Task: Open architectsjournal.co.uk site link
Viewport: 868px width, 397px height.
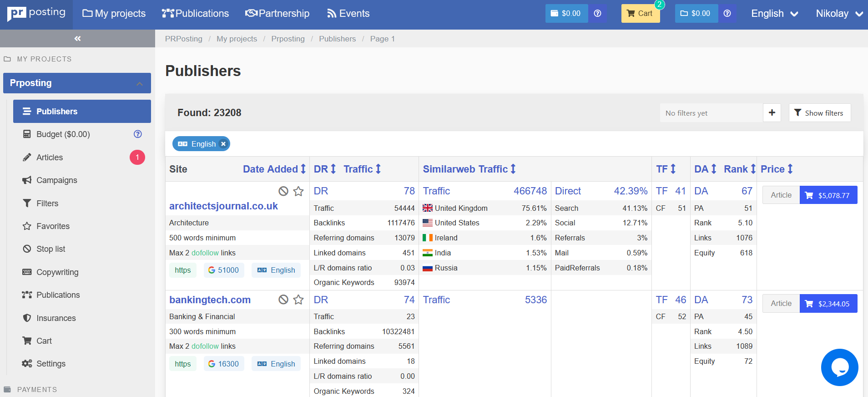Action: point(223,206)
